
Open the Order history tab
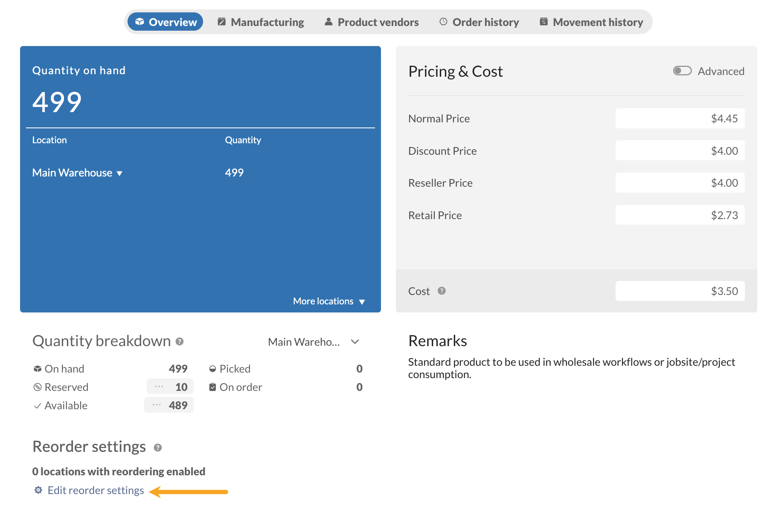479,22
